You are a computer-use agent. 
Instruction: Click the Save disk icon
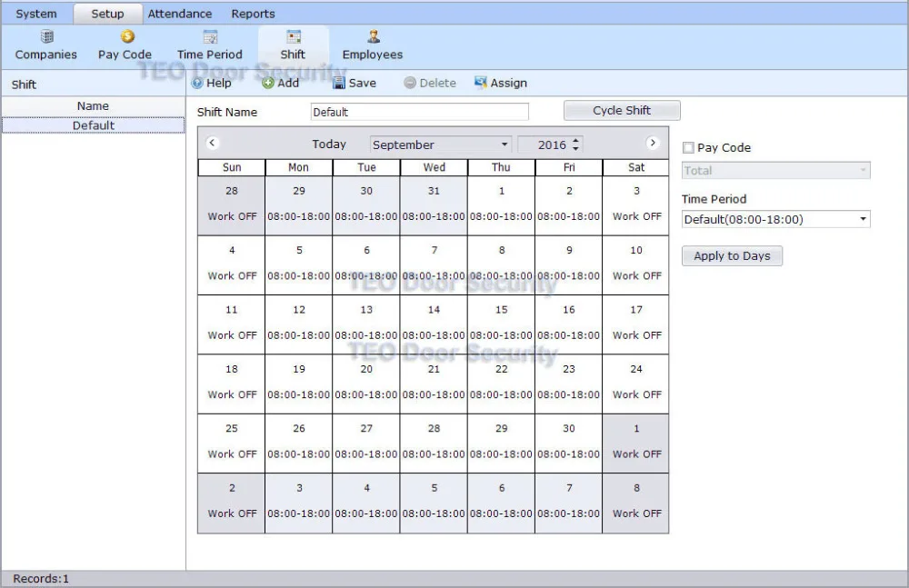(x=339, y=83)
